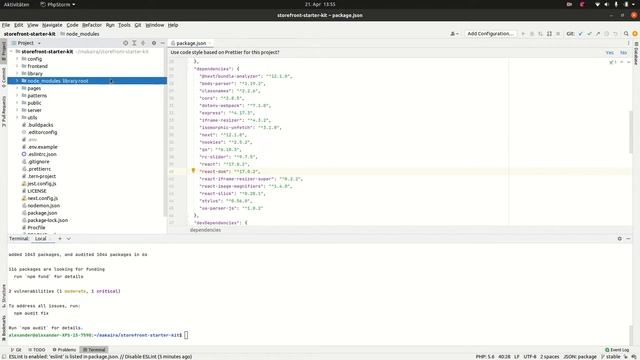This screenshot has height=360, width=640.
Task: Expand the config folder
Action: pyautogui.click(x=17, y=59)
